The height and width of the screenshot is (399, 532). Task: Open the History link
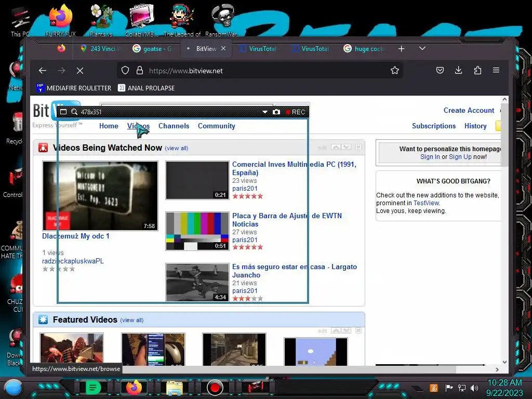pyautogui.click(x=475, y=126)
